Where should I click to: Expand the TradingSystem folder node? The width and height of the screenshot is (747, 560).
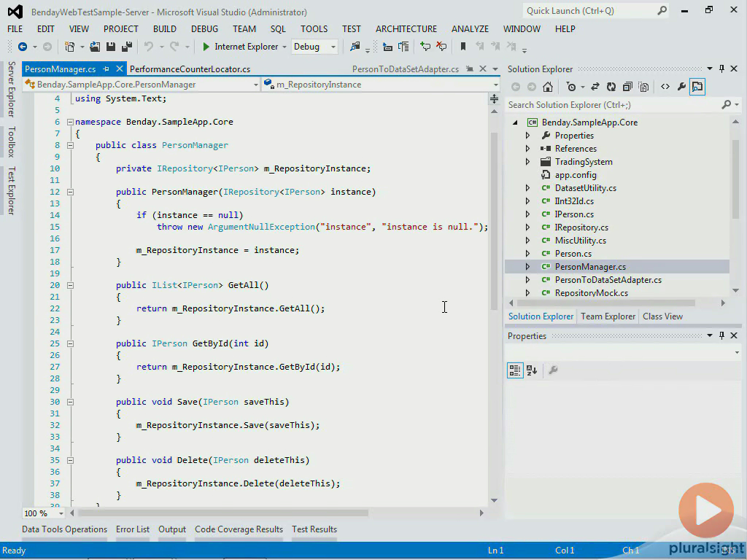(527, 162)
